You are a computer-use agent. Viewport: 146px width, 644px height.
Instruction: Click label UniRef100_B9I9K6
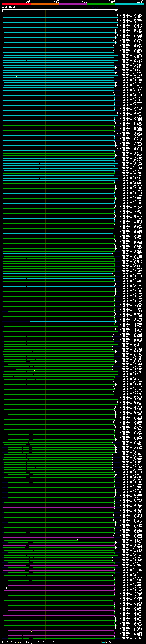[x=131, y=254]
